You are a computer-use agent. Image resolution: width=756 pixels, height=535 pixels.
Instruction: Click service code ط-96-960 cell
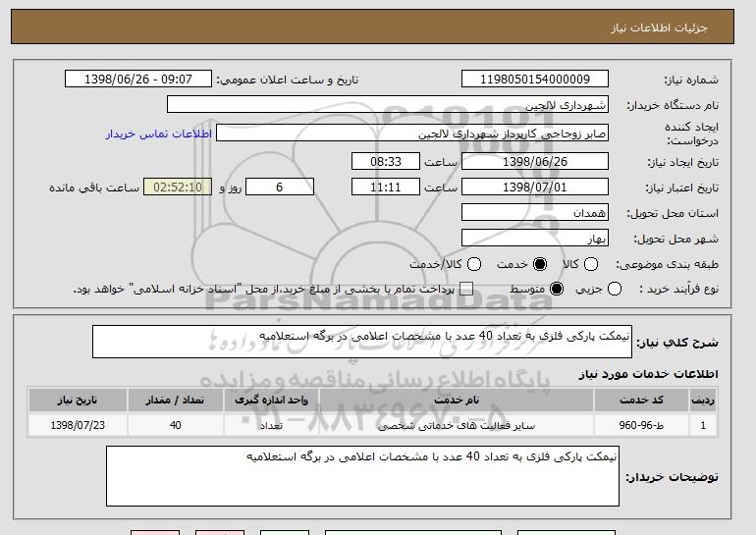pos(641,425)
